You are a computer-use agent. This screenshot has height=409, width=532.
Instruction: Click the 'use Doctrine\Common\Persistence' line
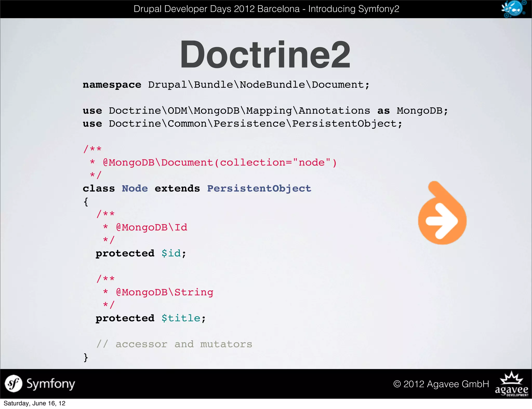[242, 124]
